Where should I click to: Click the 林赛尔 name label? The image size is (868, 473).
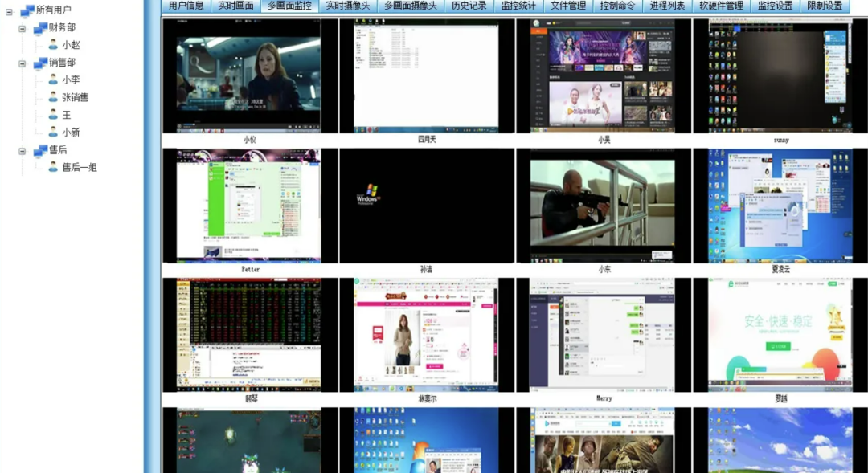427,398
